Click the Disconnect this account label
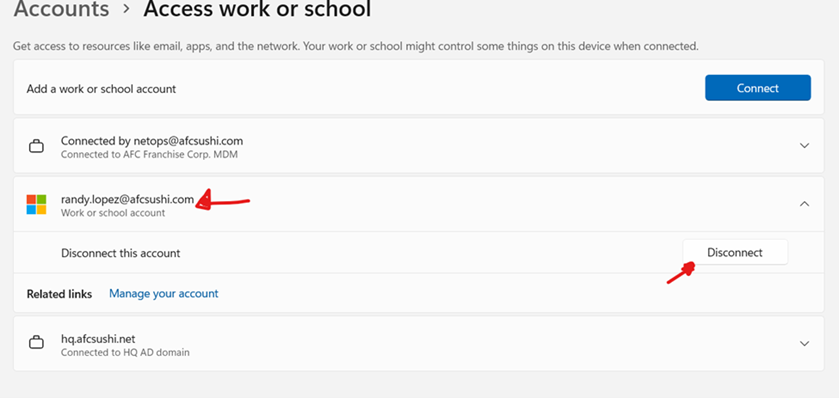 pyautogui.click(x=120, y=253)
